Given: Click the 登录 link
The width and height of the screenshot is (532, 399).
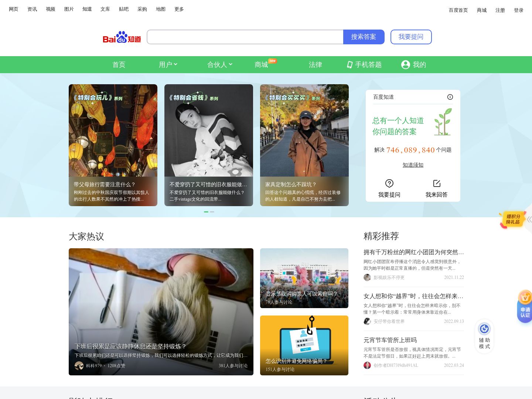Looking at the screenshot, I should 519,10.
